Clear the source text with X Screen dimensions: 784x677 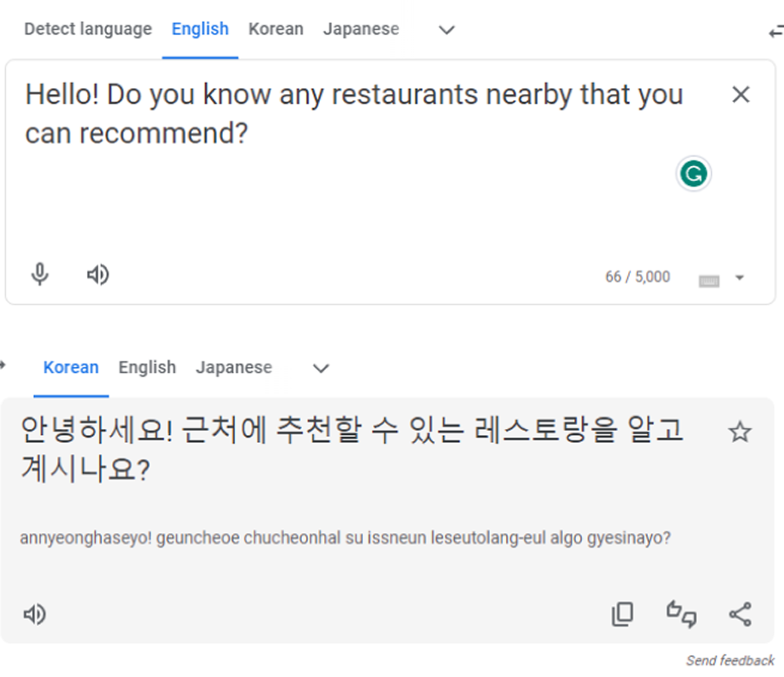coord(741,94)
